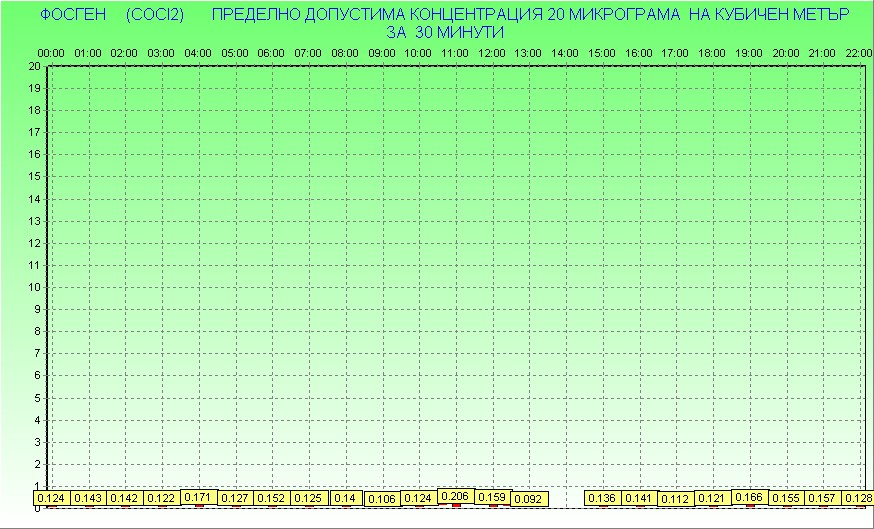Select the 18:00 time axis label
This screenshot has width=874, height=529.
coord(712,52)
